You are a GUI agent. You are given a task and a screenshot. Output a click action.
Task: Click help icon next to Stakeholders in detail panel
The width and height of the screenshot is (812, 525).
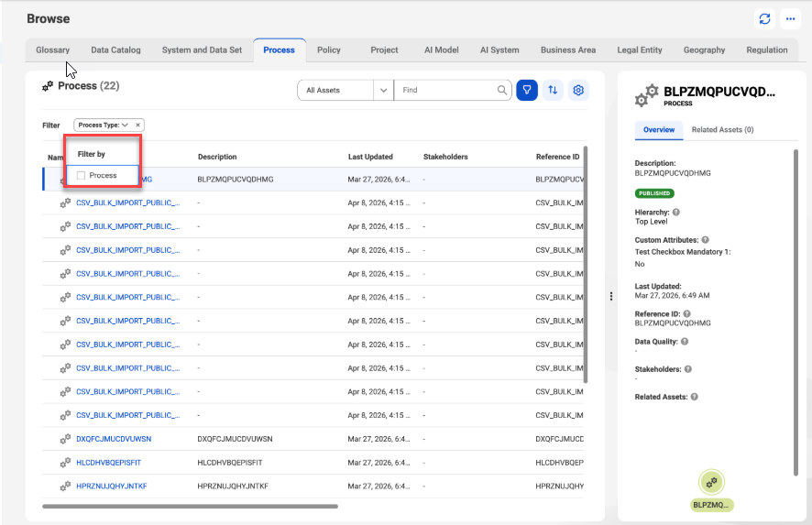point(687,369)
